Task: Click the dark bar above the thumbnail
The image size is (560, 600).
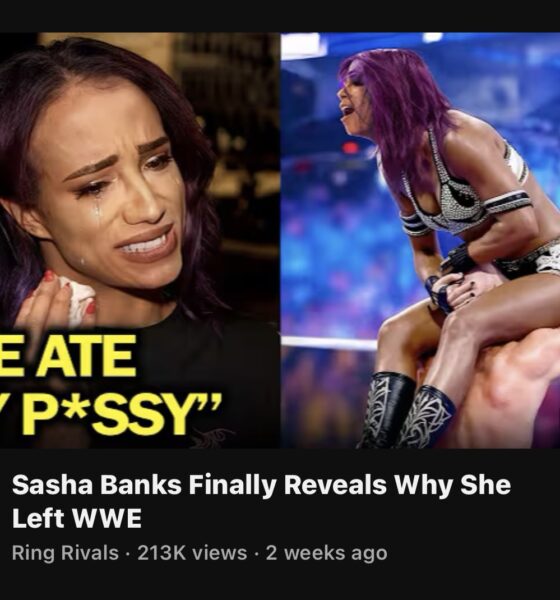Action: tap(280, 16)
